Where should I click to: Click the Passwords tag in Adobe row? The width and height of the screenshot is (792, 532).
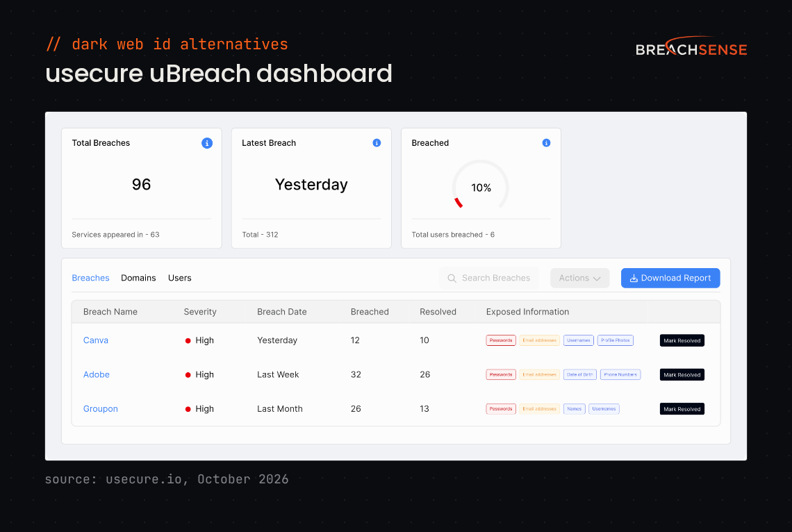(501, 375)
